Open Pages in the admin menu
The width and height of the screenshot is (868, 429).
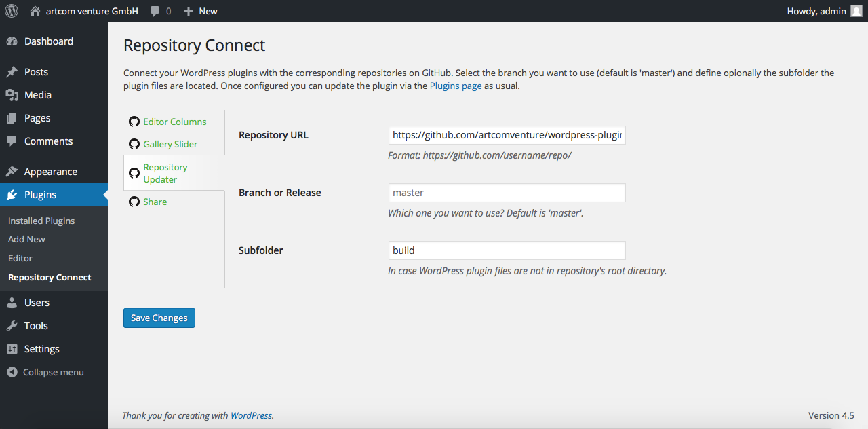(x=54, y=118)
